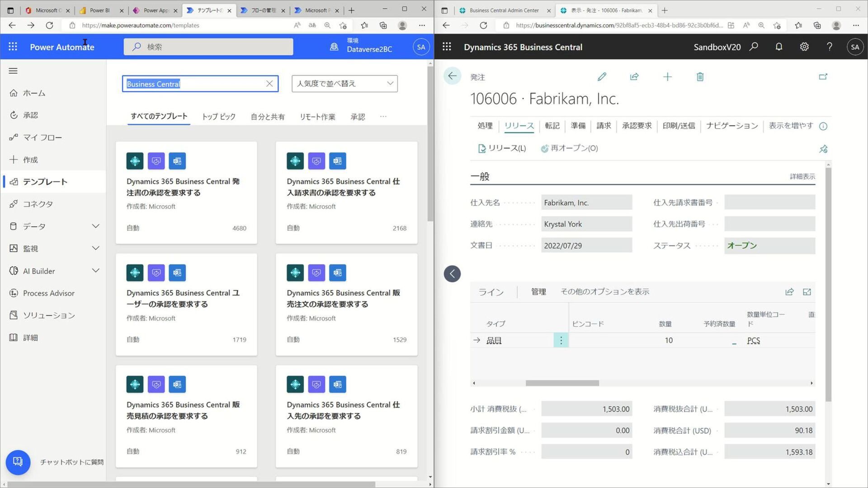Open notifications bell in Business Central
This screenshot has width=868, height=488.
tap(779, 47)
